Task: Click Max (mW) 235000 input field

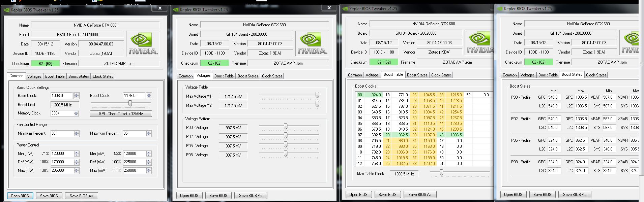Action: click(62, 171)
